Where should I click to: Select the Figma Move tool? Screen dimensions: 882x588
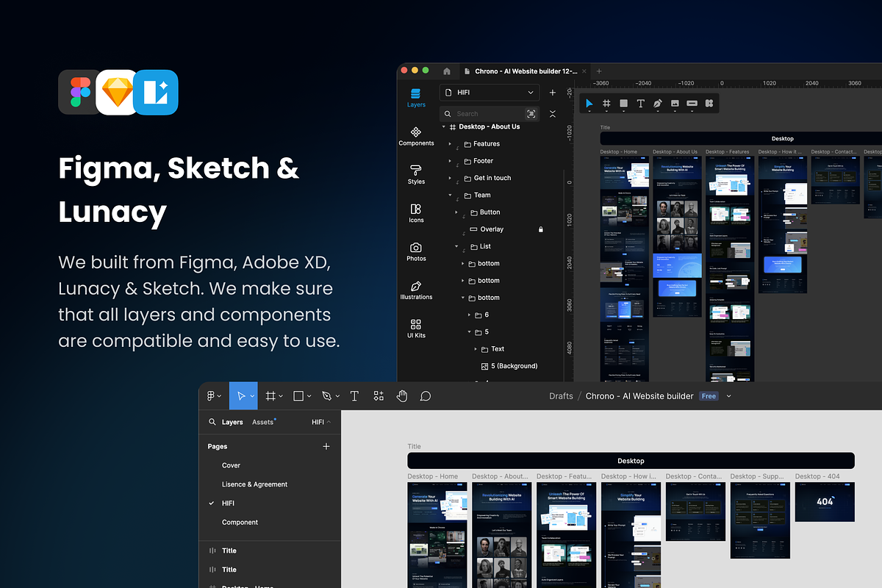240,396
